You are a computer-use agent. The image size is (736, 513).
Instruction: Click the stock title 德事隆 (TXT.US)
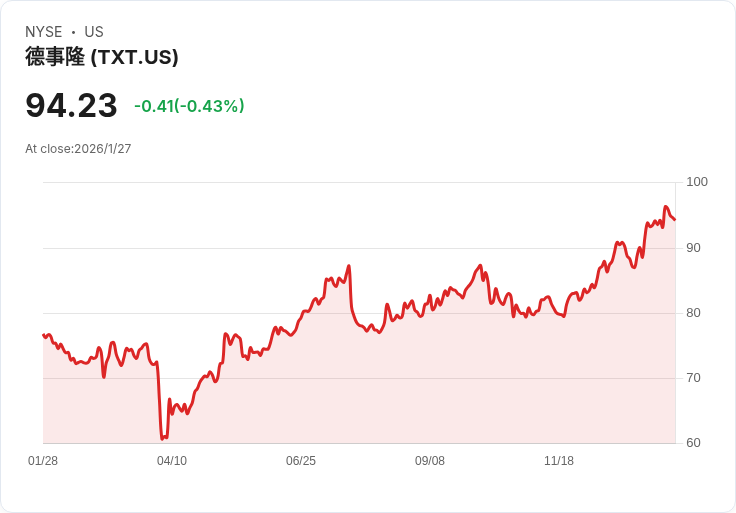point(102,57)
